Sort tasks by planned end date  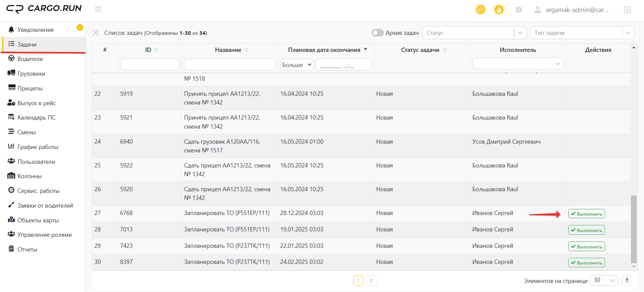point(365,50)
